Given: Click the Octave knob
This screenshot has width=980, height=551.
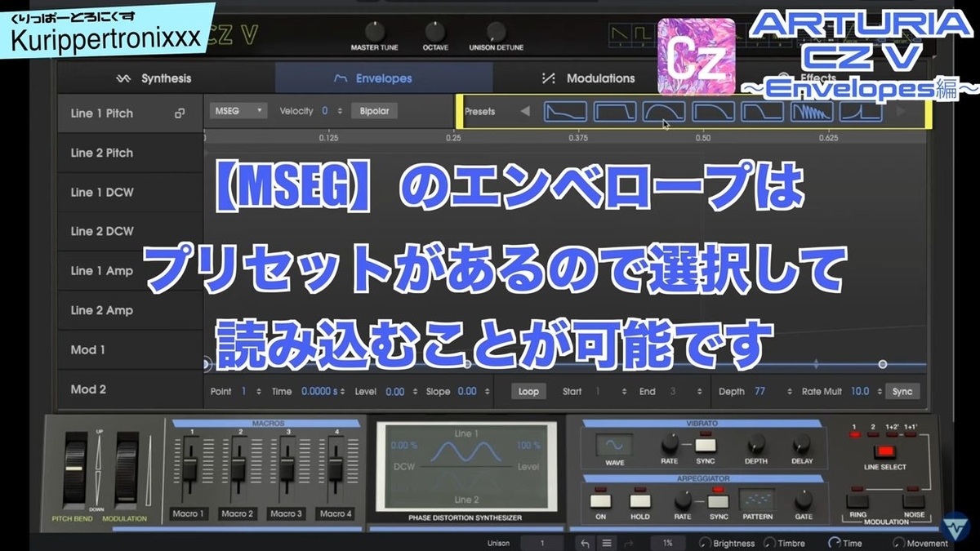Looking at the screenshot, I should click(435, 31).
